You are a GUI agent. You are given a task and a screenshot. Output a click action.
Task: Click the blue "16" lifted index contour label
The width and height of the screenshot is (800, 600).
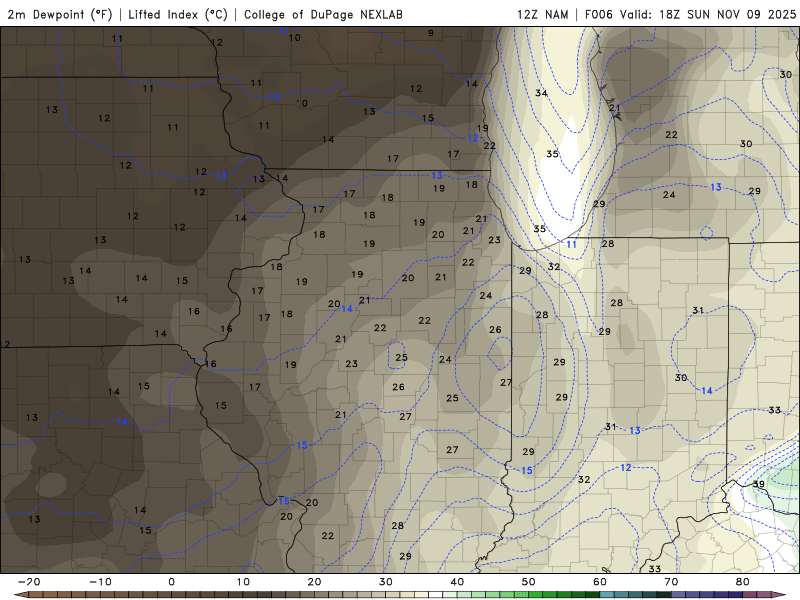[284, 501]
